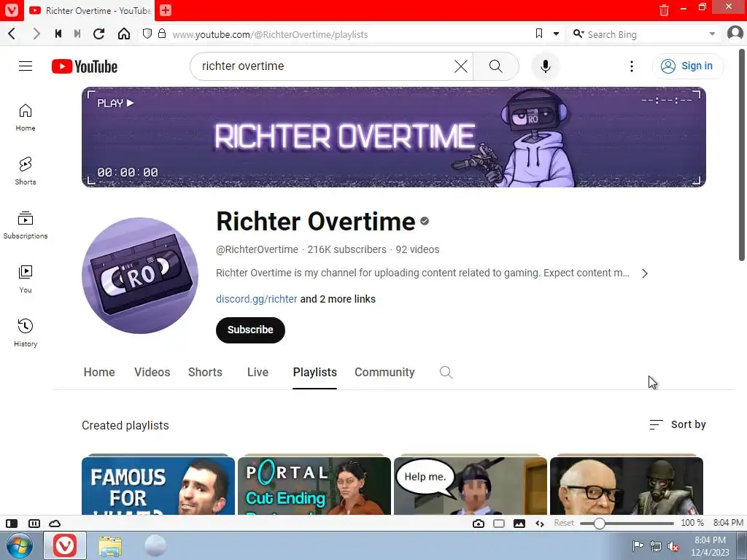Open Shorts in the sidebar
Screen dimensions: 747x560
[26, 171]
